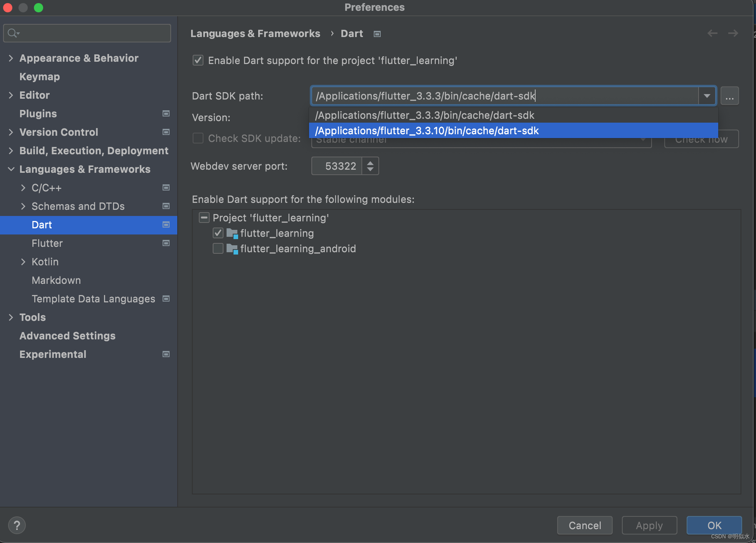Click the project-level icon beside Experimental

(166, 354)
